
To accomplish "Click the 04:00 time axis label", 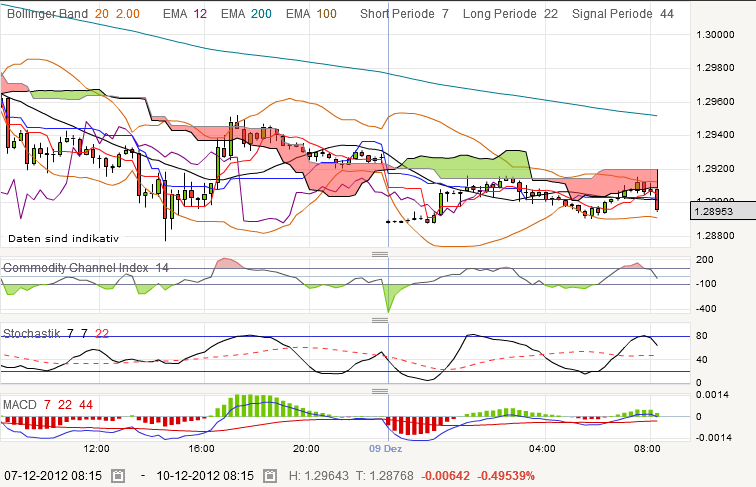I will (x=542, y=448).
